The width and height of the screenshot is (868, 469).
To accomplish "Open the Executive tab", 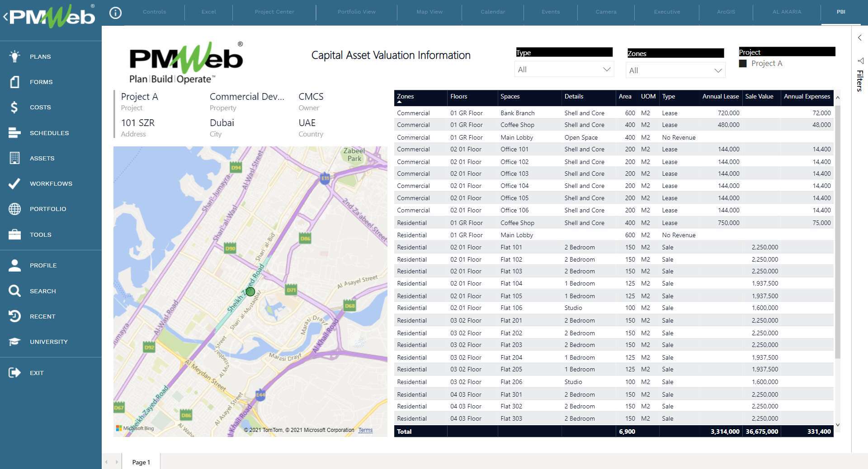I will click(x=667, y=12).
